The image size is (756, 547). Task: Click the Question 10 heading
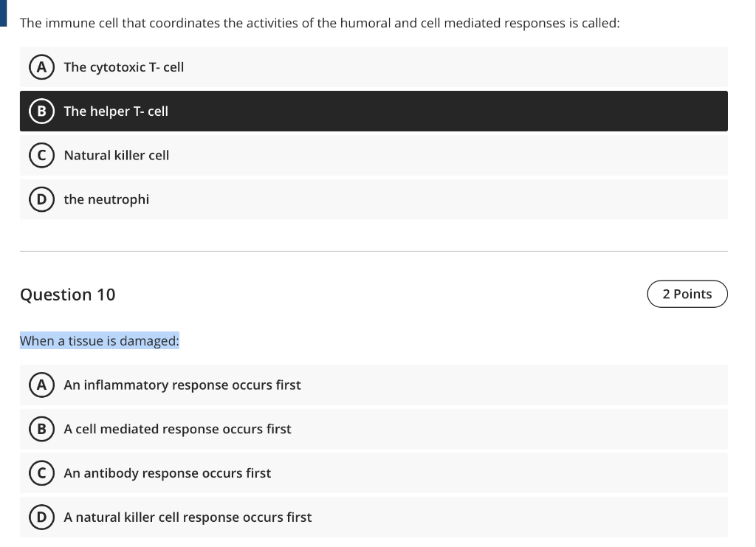pos(67,295)
